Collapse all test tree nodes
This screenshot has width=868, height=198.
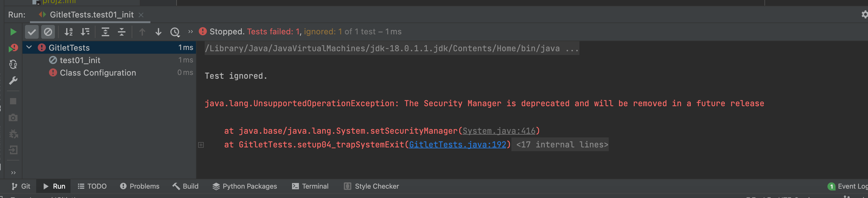click(122, 32)
